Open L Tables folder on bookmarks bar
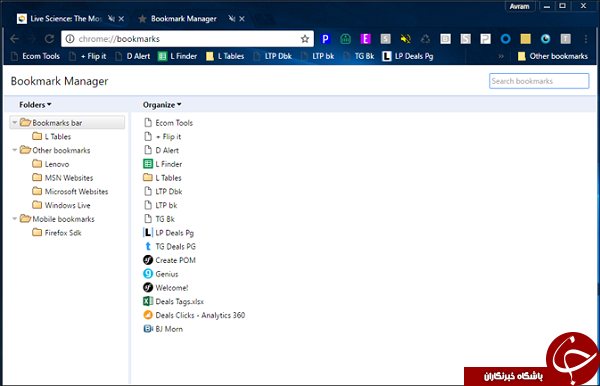Screen dimensions: 600x386 tap(225, 56)
